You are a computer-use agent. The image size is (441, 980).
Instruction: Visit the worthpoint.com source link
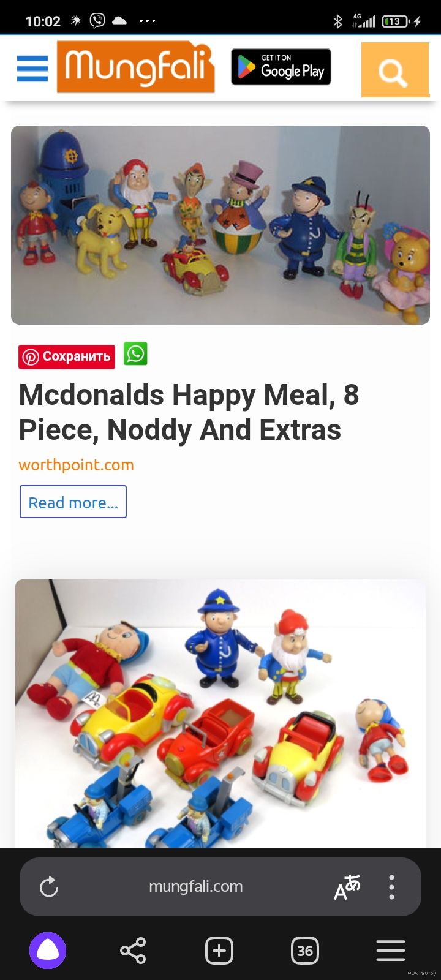pos(76,465)
